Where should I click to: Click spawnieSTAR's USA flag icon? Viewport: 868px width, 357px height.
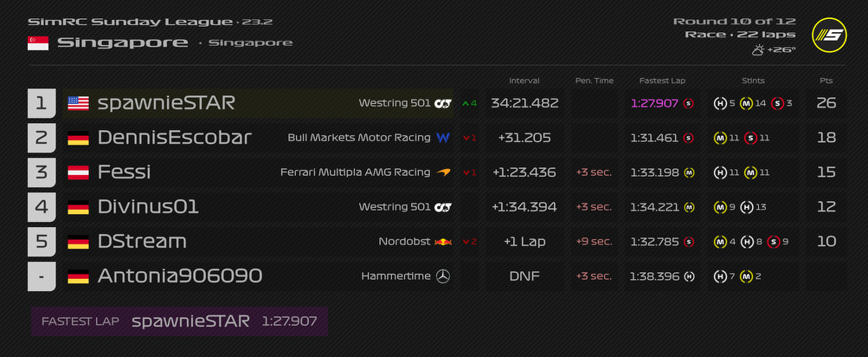79,103
